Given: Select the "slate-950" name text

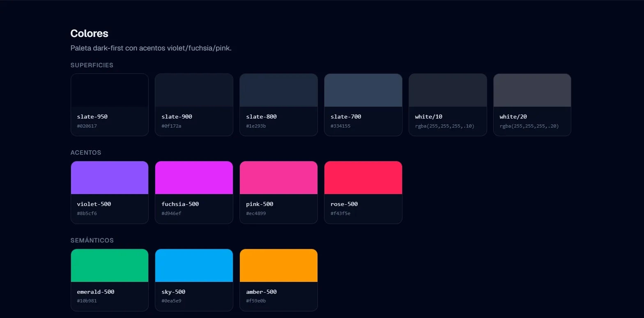Looking at the screenshot, I should click(92, 117).
